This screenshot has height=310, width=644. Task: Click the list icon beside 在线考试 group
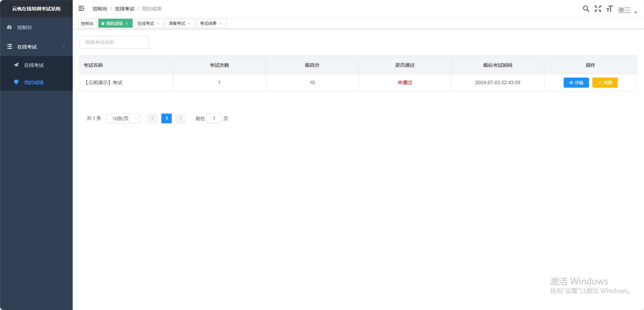click(9, 46)
